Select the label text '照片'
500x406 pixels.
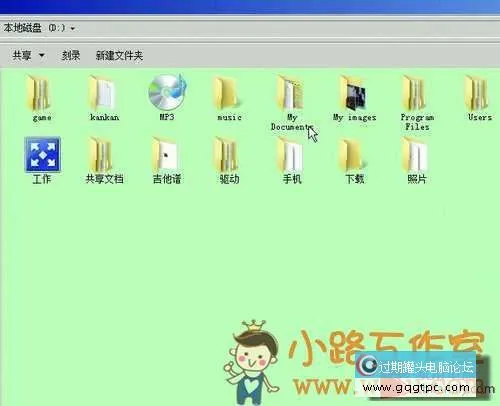[x=417, y=179]
